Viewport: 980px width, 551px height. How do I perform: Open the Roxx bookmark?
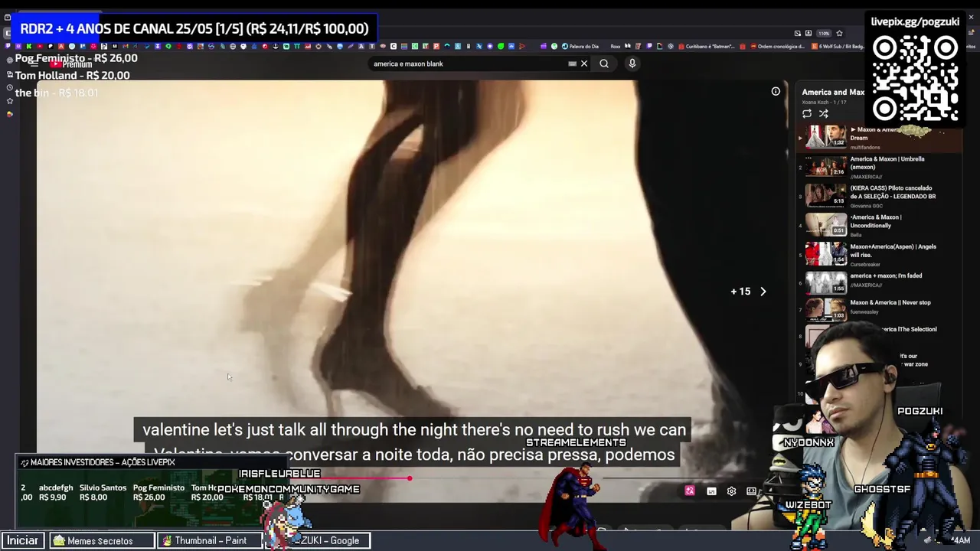(616, 47)
